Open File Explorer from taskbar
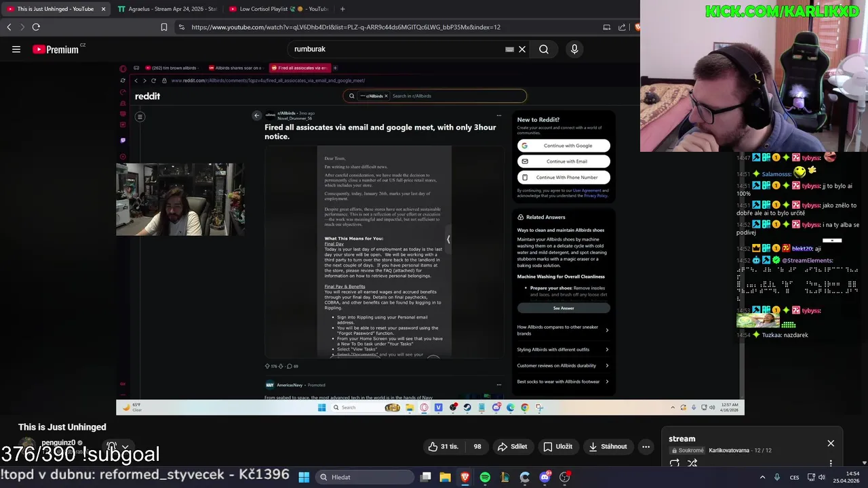 coord(445,477)
